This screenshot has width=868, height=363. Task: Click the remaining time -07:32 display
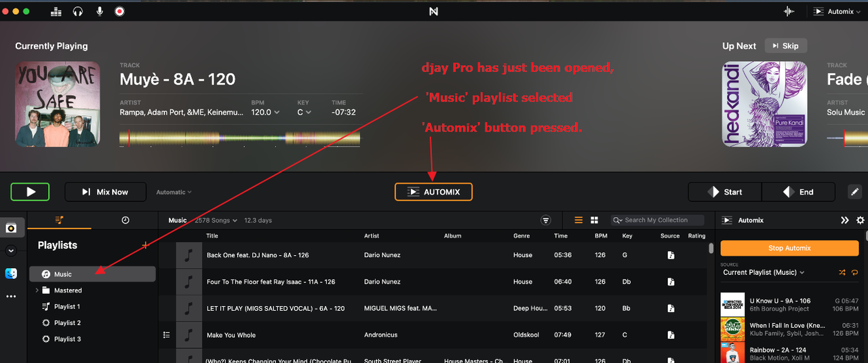[x=343, y=112]
